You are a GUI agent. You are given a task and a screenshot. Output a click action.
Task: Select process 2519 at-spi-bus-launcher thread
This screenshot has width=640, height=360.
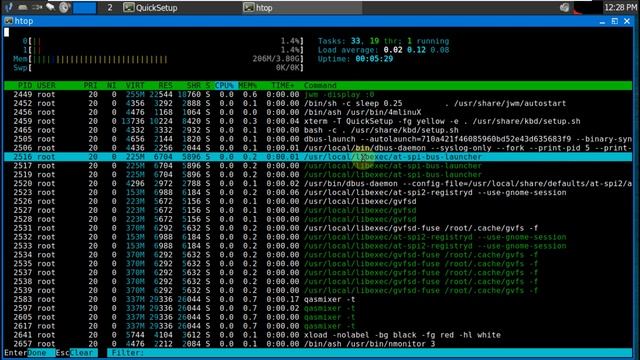(318, 175)
